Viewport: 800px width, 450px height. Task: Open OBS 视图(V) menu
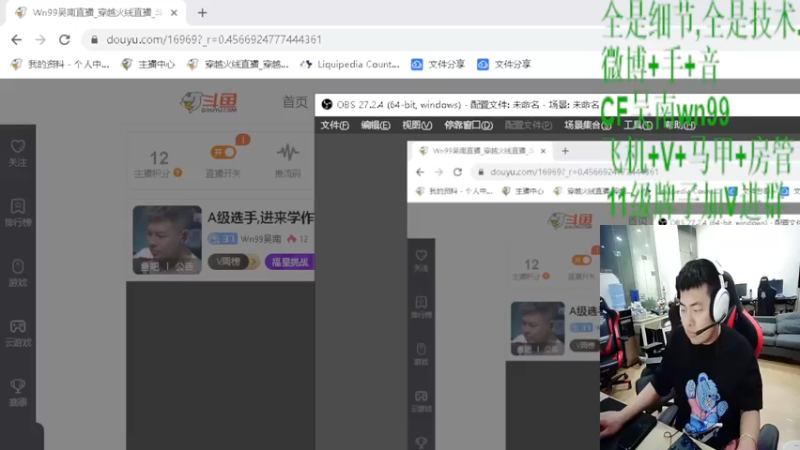[x=417, y=126]
